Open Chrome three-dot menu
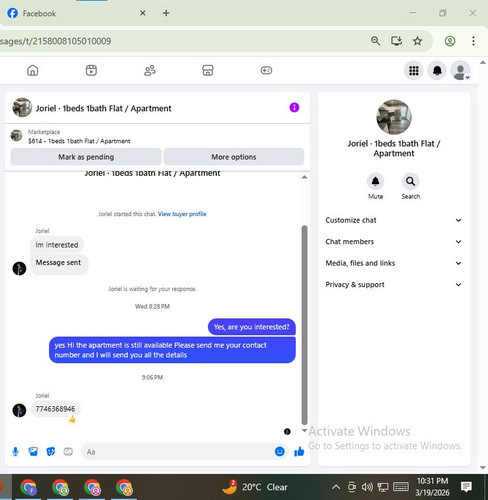The image size is (488, 500). click(473, 41)
